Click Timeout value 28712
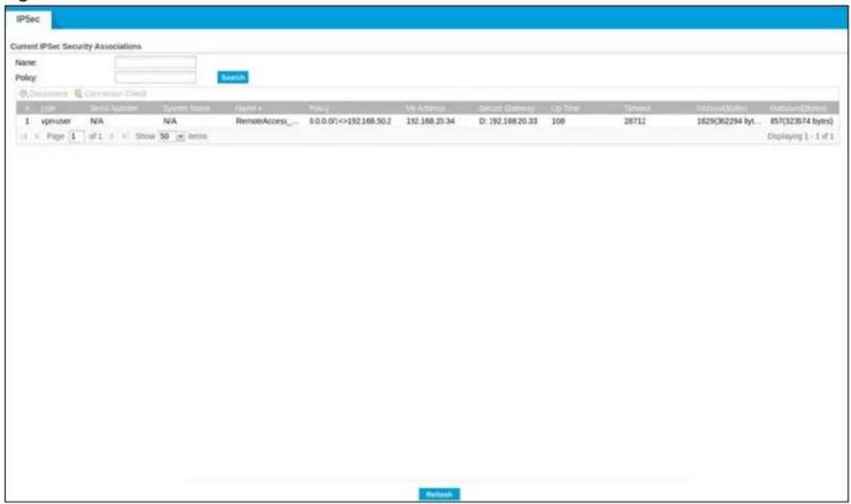 634,122
